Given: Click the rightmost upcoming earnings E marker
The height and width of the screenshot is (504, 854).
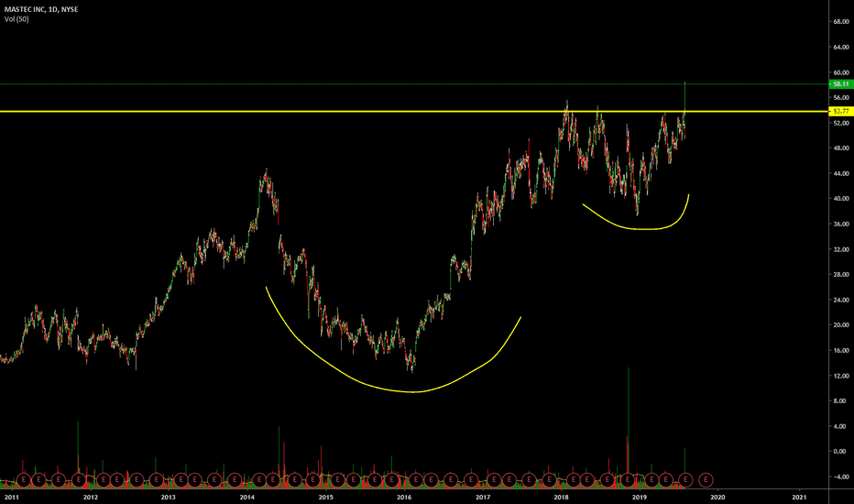Looking at the screenshot, I should [706, 480].
